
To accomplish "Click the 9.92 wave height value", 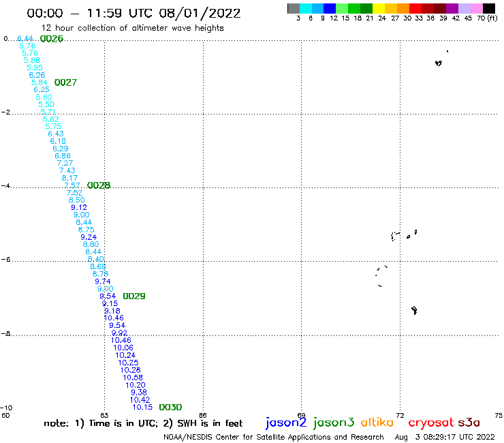I will point(119,333).
